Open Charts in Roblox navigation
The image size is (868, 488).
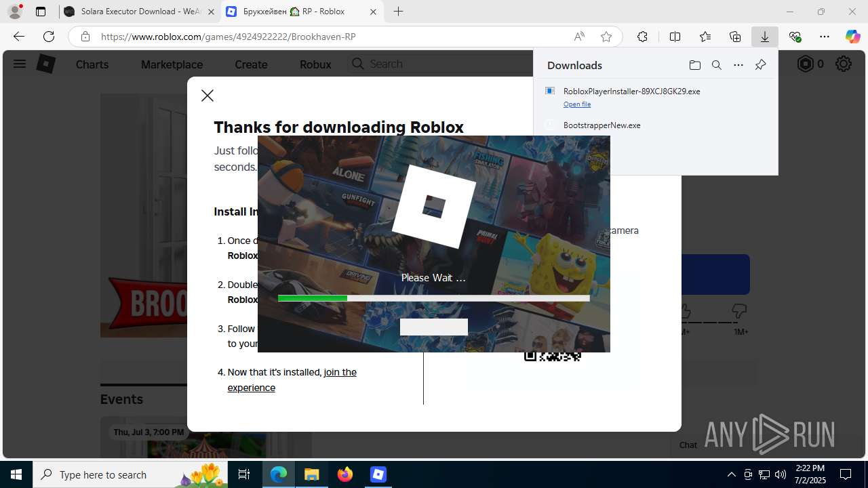[x=92, y=64]
